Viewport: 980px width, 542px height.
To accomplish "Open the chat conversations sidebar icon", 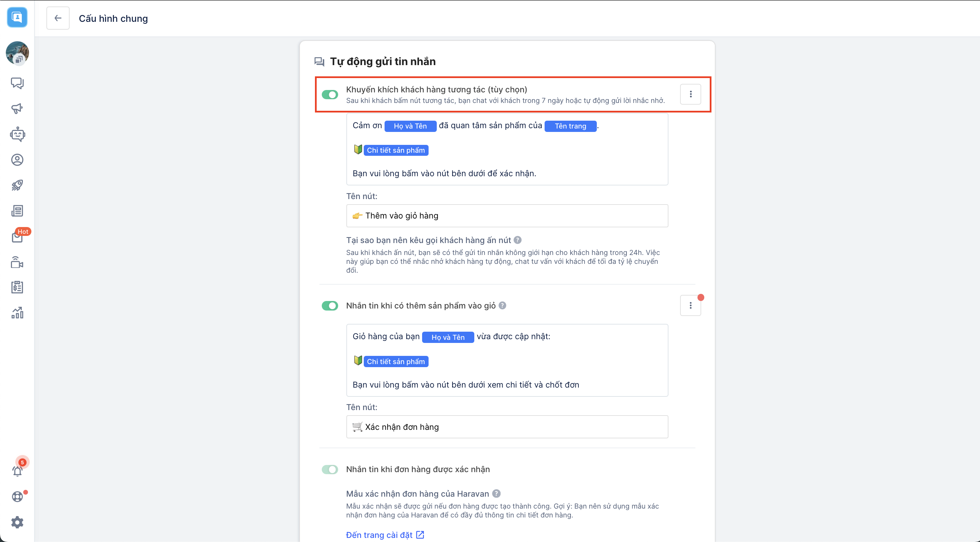I will [x=17, y=83].
